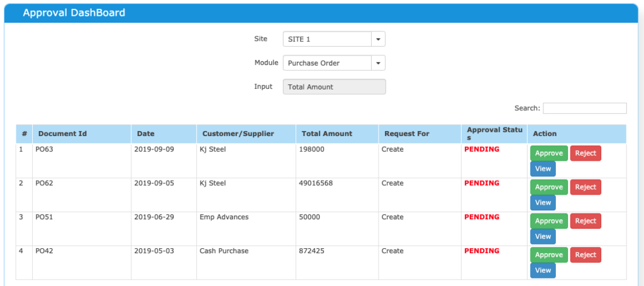Click Create in the PO42 row

(x=392, y=251)
